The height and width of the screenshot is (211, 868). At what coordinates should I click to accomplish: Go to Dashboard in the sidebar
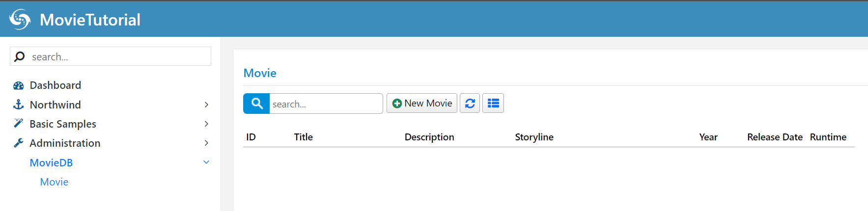pos(56,85)
